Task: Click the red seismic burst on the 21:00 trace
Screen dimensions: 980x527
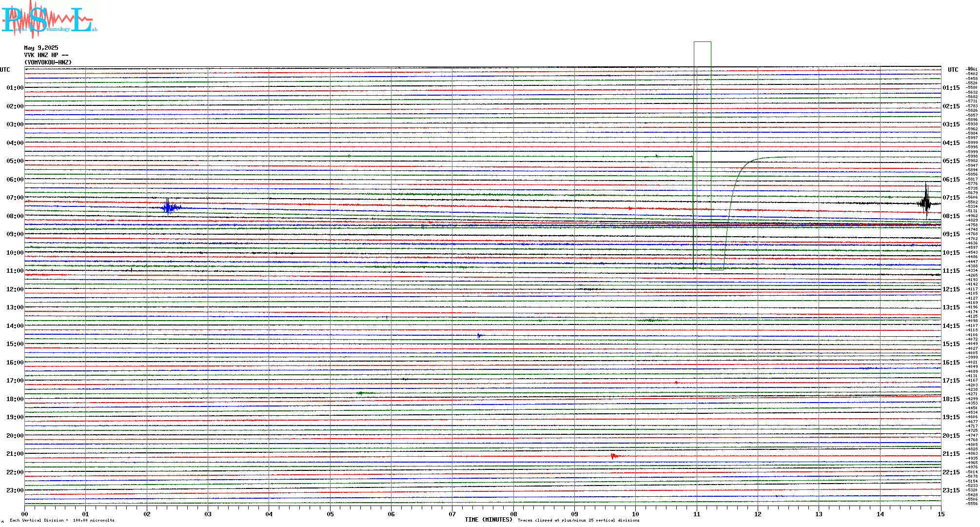Action: pos(614,456)
